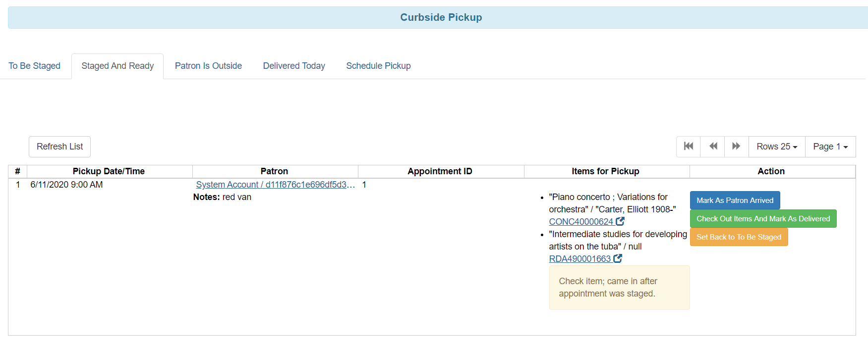Image resolution: width=868 pixels, height=349 pixels.
Task: Switch to the To Be Staged tab
Action: (x=34, y=66)
